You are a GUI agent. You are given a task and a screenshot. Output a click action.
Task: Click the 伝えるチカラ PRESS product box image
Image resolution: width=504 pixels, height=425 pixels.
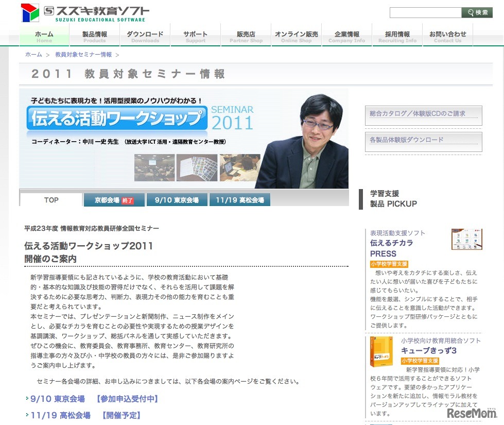coord(466,239)
